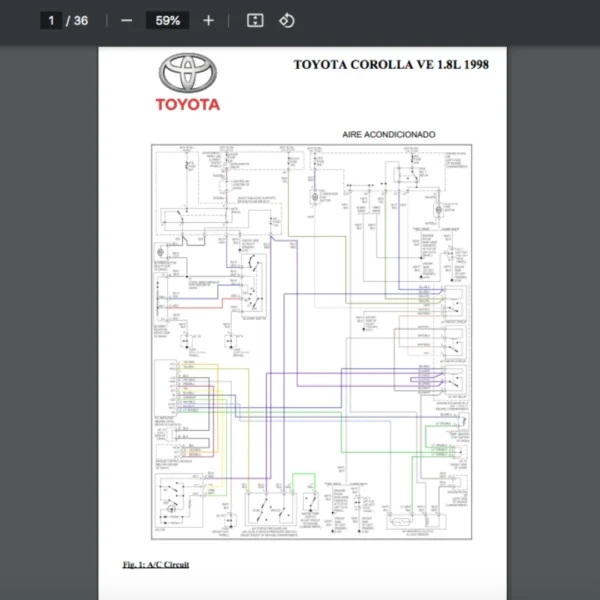
Task: Click the Toyota emblem logo
Action: [x=187, y=72]
